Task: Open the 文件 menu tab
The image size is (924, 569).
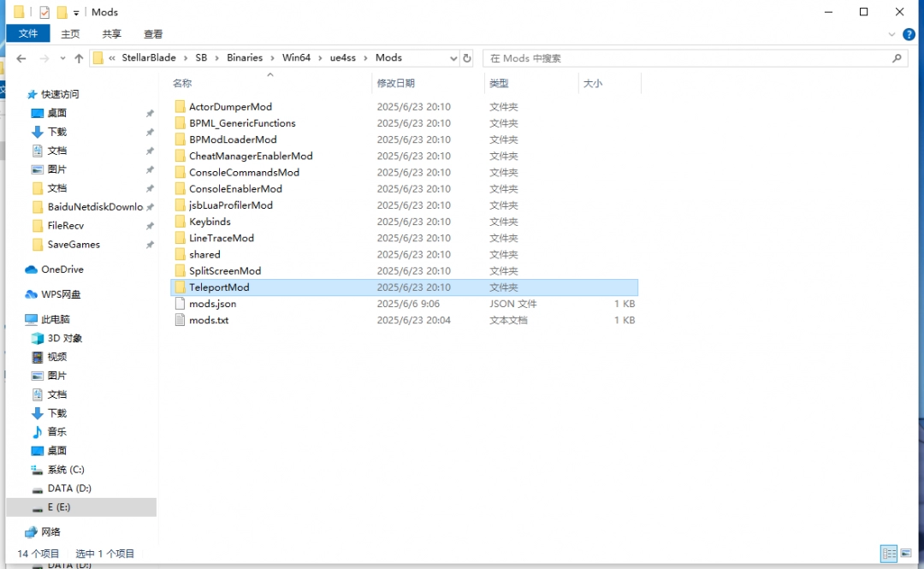Action: (x=27, y=33)
